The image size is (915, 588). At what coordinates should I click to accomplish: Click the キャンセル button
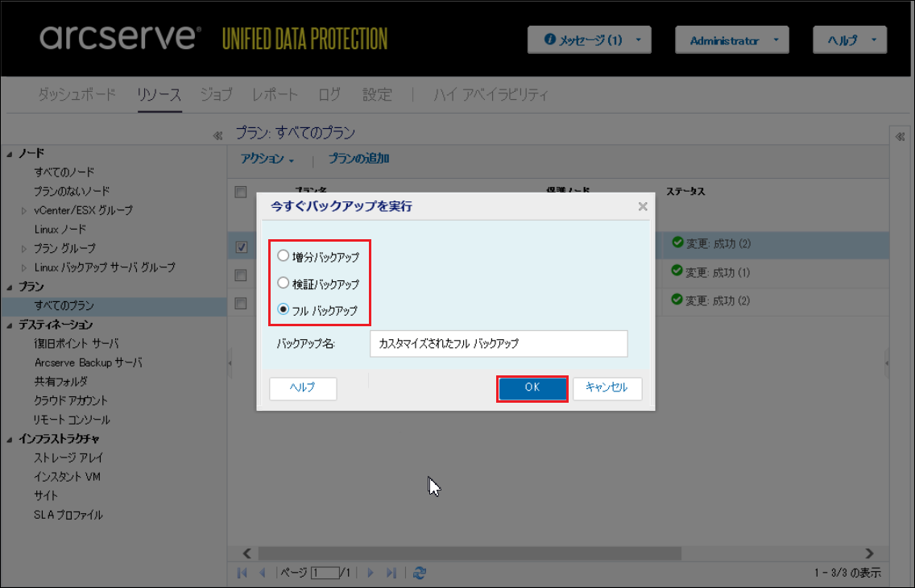(x=607, y=387)
